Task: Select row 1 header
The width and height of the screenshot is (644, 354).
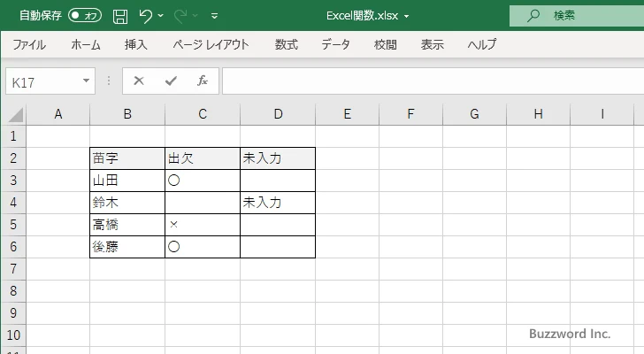Action: [13, 136]
